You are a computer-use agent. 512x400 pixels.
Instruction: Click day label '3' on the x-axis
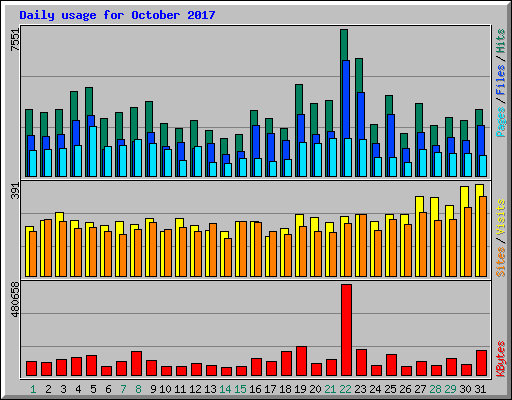[63, 389]
